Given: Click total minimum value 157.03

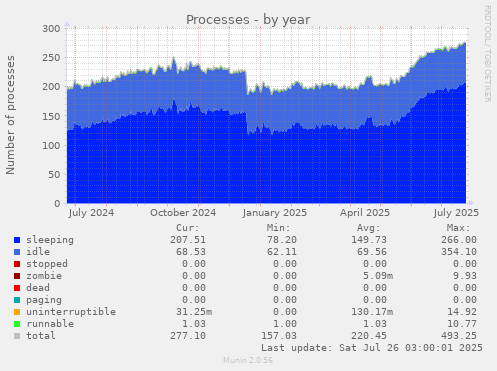Looking at the screenshot, I should coord(279,336).
